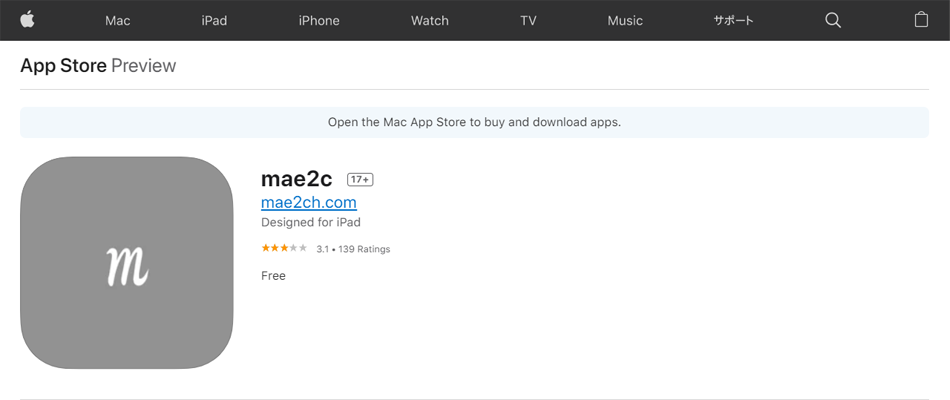Open the Mac menu item

pos(118,21)
